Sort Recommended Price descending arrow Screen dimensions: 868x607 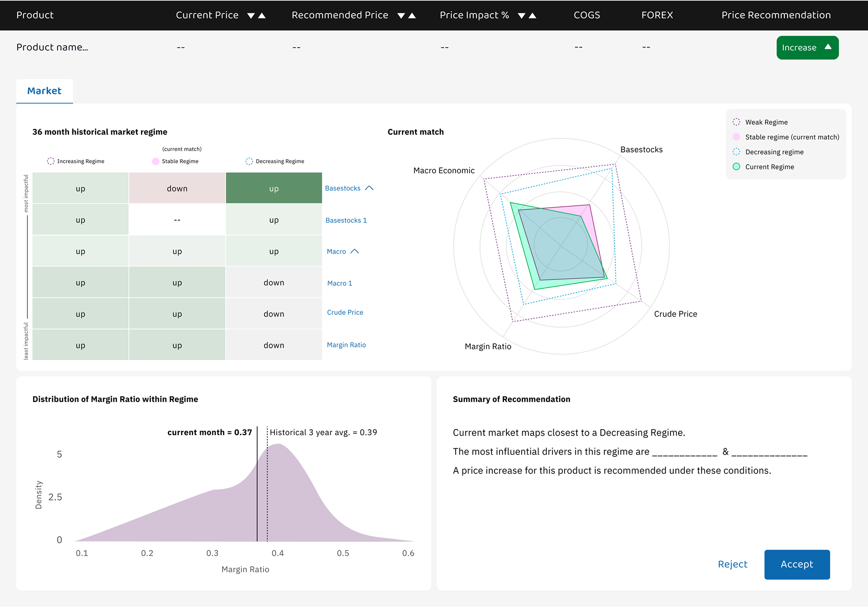pos(401,16)
